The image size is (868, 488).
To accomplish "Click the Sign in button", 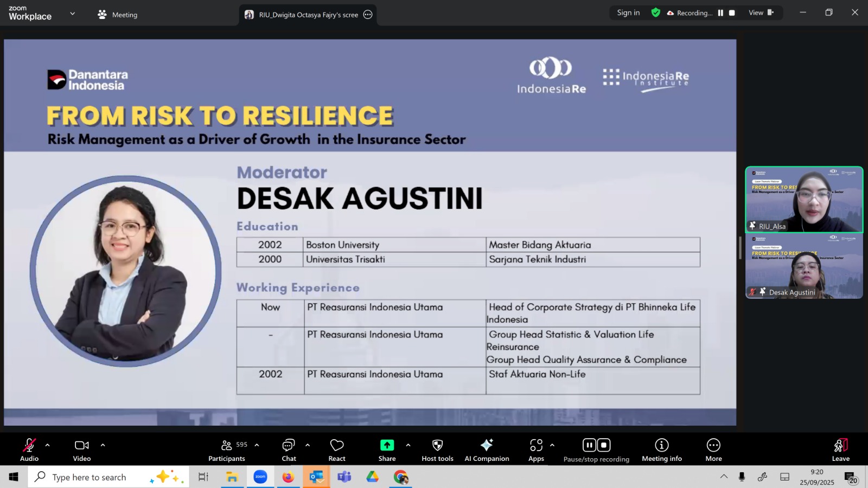I will (628, 13).
